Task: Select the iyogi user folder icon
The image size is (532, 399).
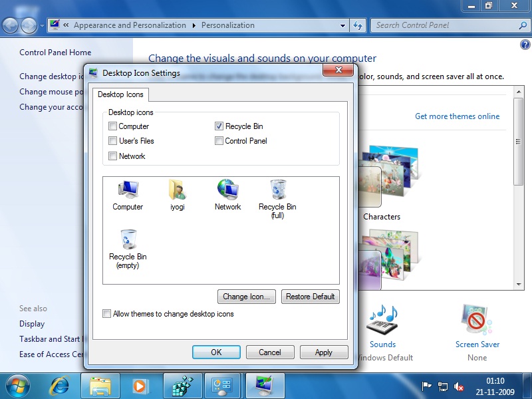Action: (177, 190)
